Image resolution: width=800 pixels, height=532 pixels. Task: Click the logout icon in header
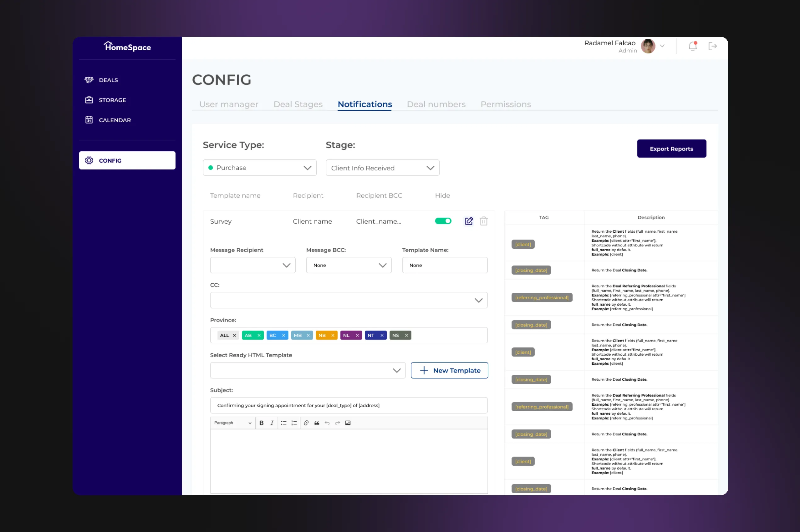pyautogui.click(x=712, y=46)
